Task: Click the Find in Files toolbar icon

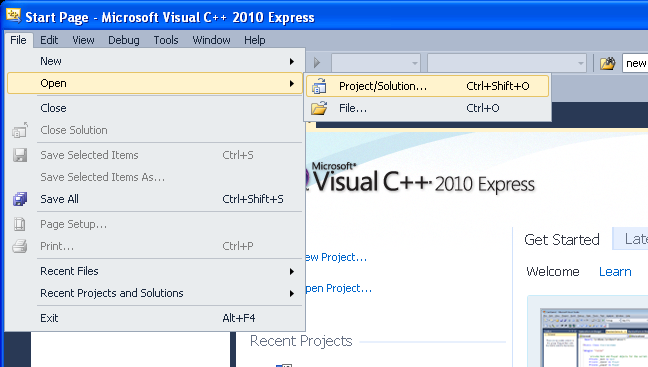Action: [x=608, y=63]
